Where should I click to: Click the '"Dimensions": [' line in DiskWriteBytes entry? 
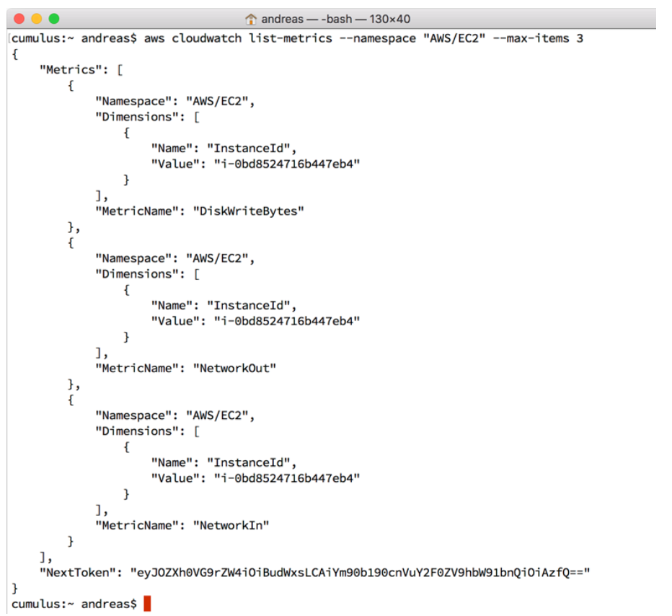point(147,117)
